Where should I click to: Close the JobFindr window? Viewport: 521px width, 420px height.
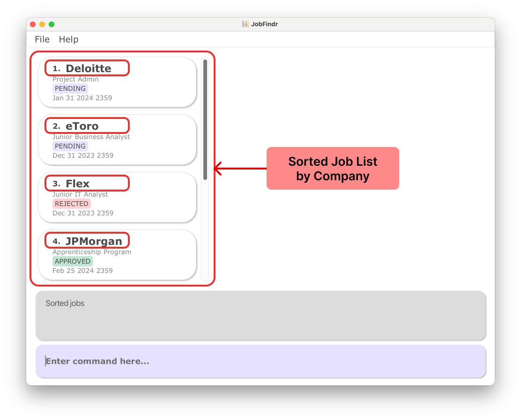pyautogui.click(x=33, y=24)
